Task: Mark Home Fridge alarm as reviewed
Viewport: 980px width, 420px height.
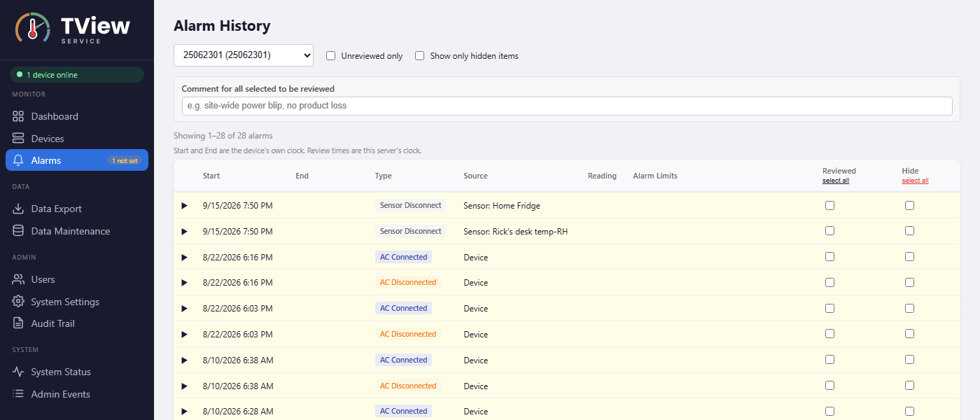Action: coord(829,206)
